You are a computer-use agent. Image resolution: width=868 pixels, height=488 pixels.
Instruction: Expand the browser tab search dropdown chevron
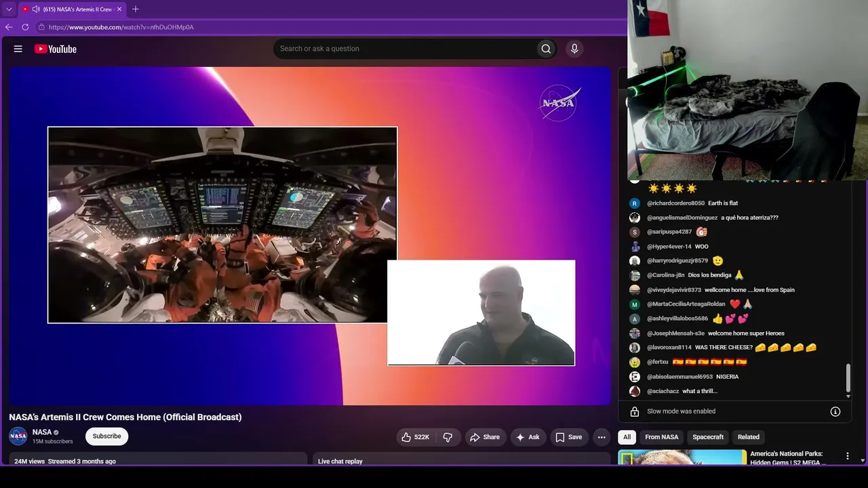click(9, 9)
